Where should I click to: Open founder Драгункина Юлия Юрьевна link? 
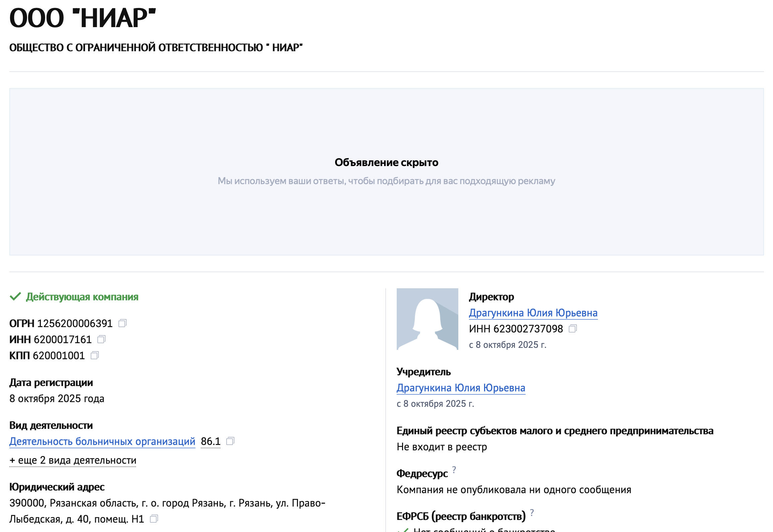pyautogui.click(x=461, y=388)
